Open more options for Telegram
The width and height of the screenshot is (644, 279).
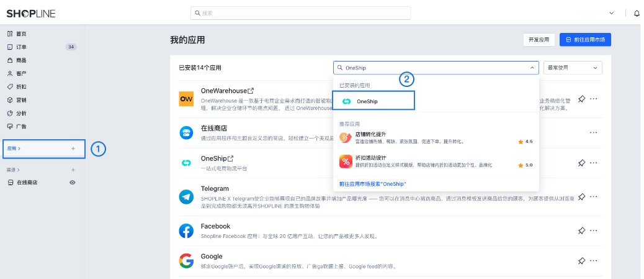[594, 197]
